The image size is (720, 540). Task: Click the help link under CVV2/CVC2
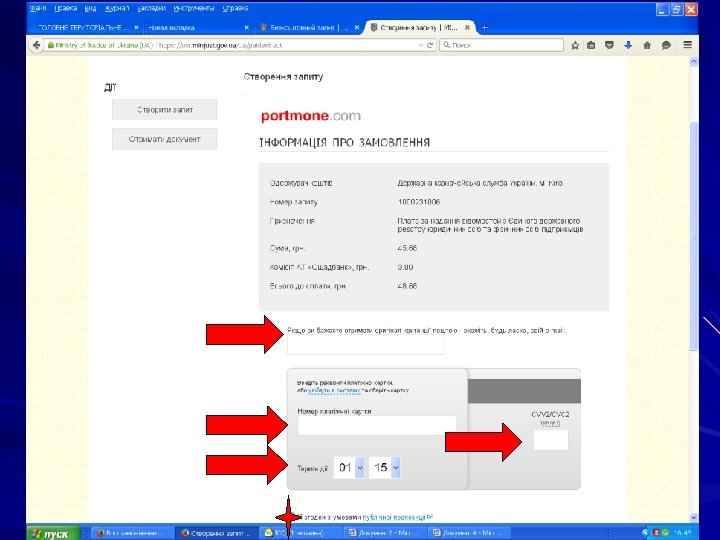[550, 423]
